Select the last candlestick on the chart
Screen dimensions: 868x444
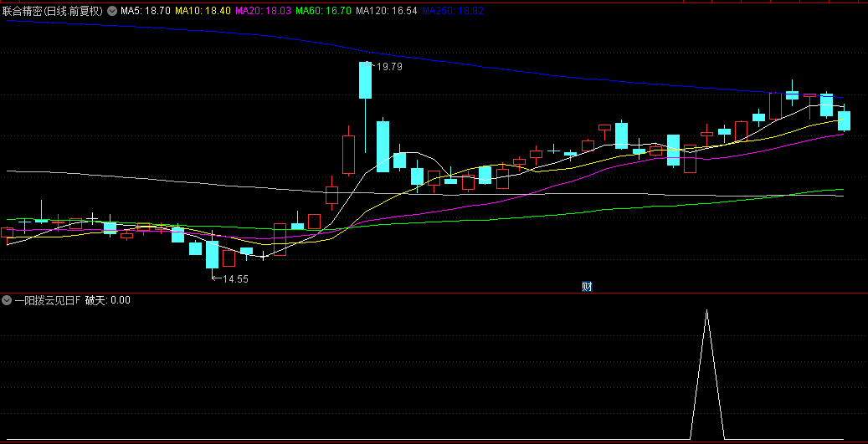pos(844,120)
